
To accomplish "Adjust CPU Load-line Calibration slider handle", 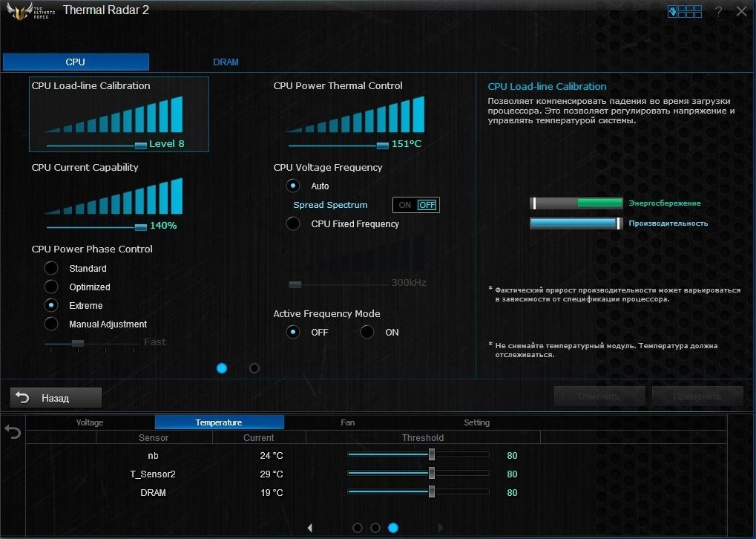I will point(140,146).
